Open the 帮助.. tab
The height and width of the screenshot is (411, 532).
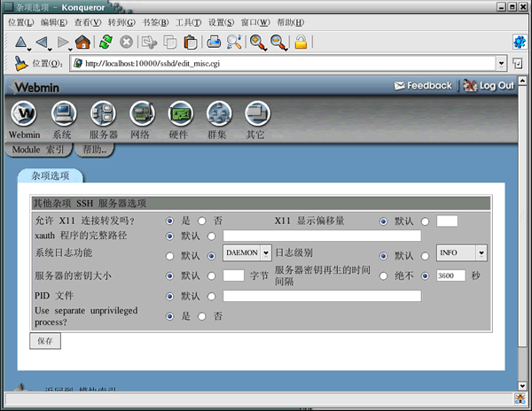tap(94, 150)
